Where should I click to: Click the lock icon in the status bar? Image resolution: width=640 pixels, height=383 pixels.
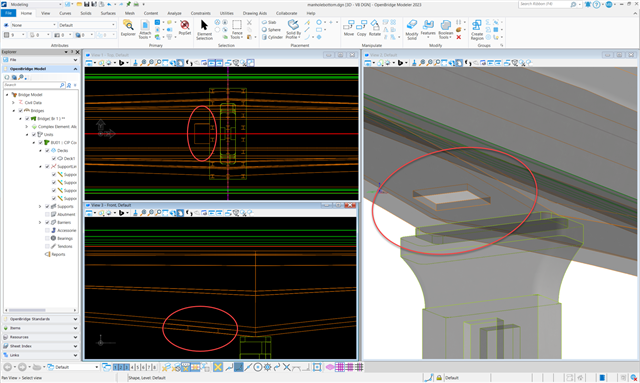pyautogui.click(x=439, y=378)
